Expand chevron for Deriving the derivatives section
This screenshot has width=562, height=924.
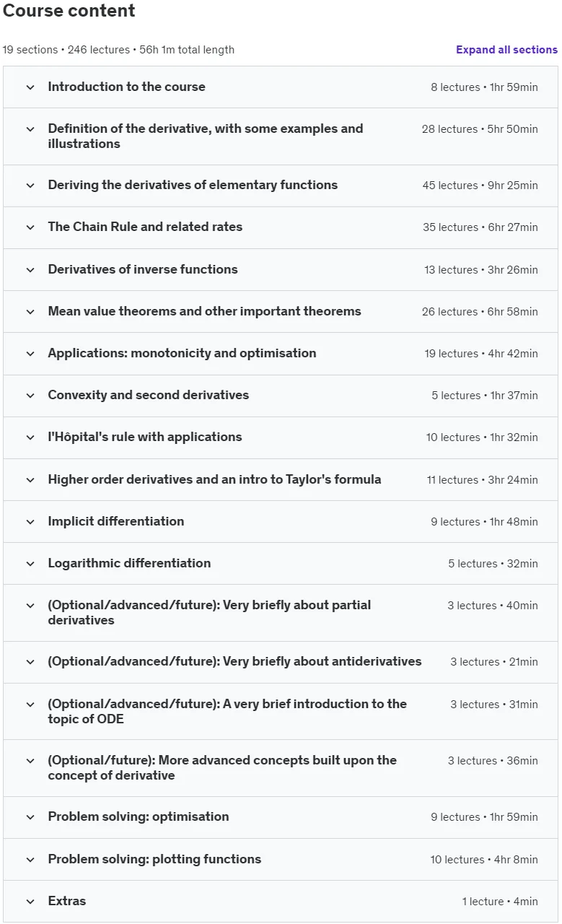pos(30,186)
